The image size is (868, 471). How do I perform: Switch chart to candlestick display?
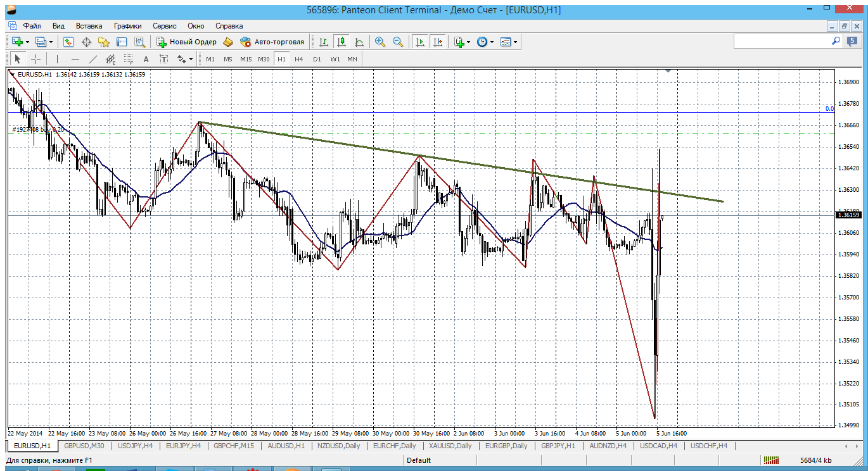341,42
